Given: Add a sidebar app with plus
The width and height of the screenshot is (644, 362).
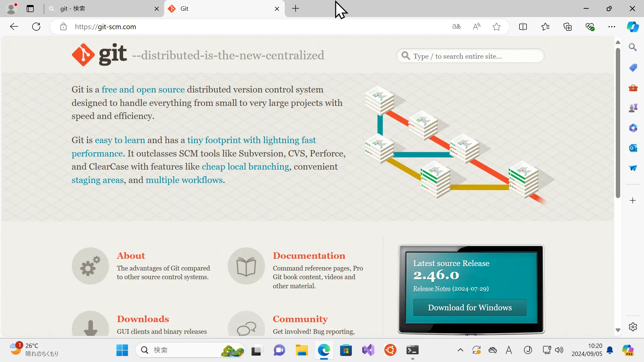Looking at the screenshot, I should [x=633, y=200].
